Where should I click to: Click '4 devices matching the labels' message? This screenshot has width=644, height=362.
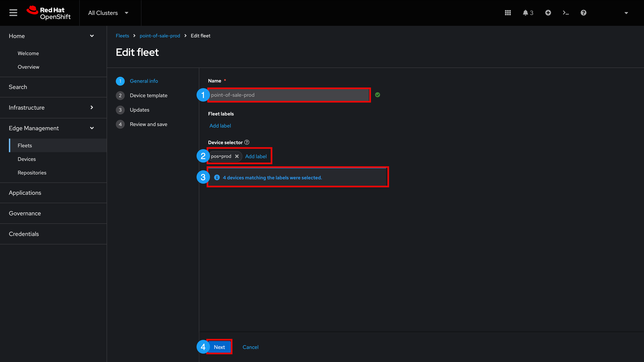click(x=272, y=178)
